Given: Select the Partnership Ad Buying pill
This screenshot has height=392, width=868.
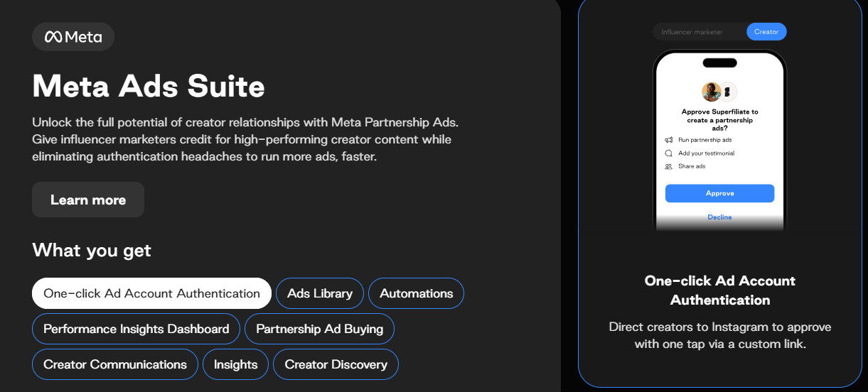Looking at the screenshot, I should click(x=319, y=329).
